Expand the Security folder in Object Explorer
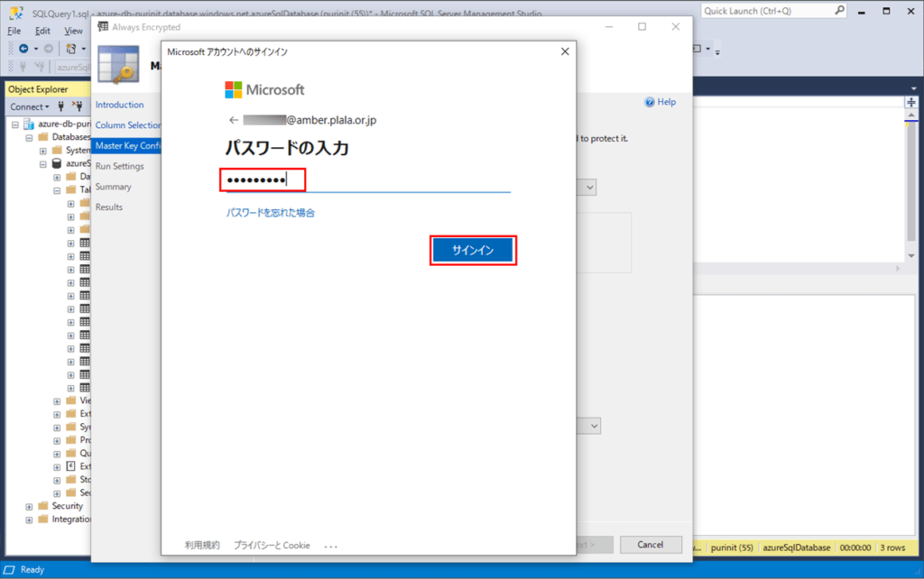Screen dimensions: 924x579 29,507
